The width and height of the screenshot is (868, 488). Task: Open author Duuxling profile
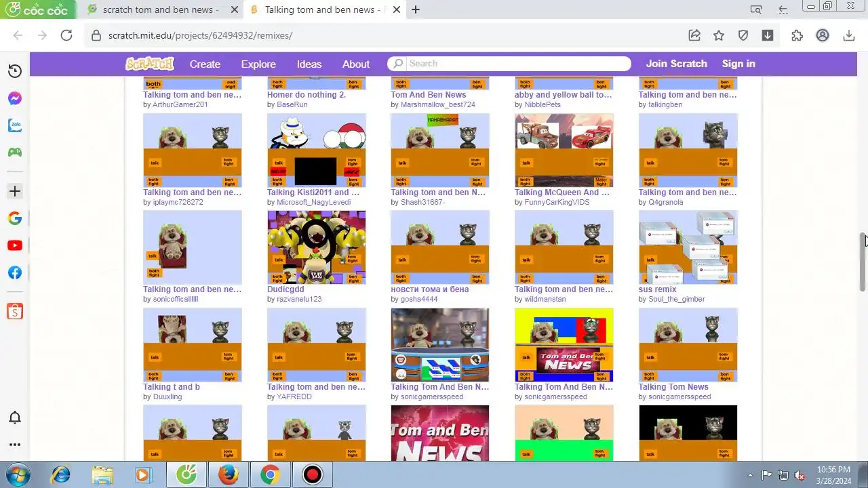167,396
